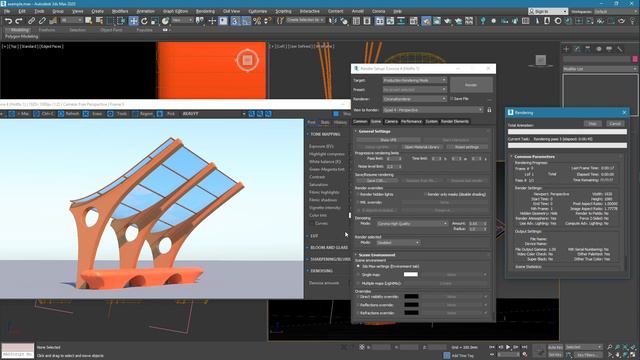Open the Modifier List dropdown
This screenshot has height=360, width=640.
click(599, 69)
